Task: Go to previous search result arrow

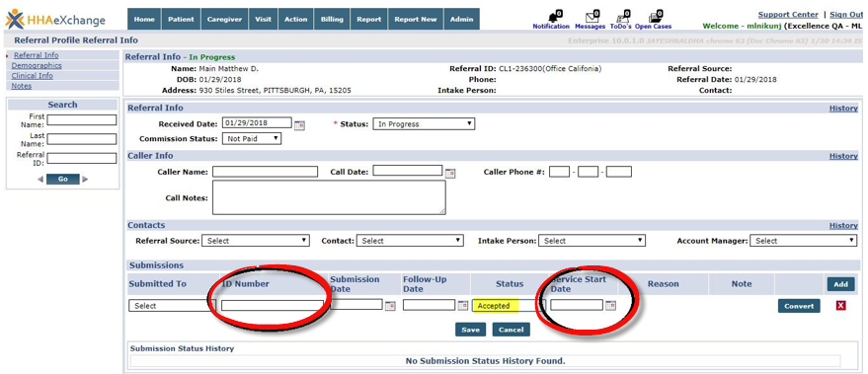Action: coord(40,180)
